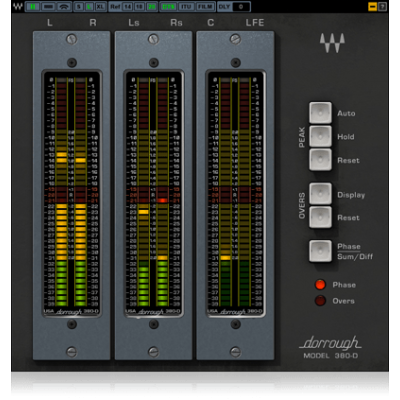The width and height of the screenshot is (400, 400).
Task: Click the DLY delay value field
Action: (241, 6)
